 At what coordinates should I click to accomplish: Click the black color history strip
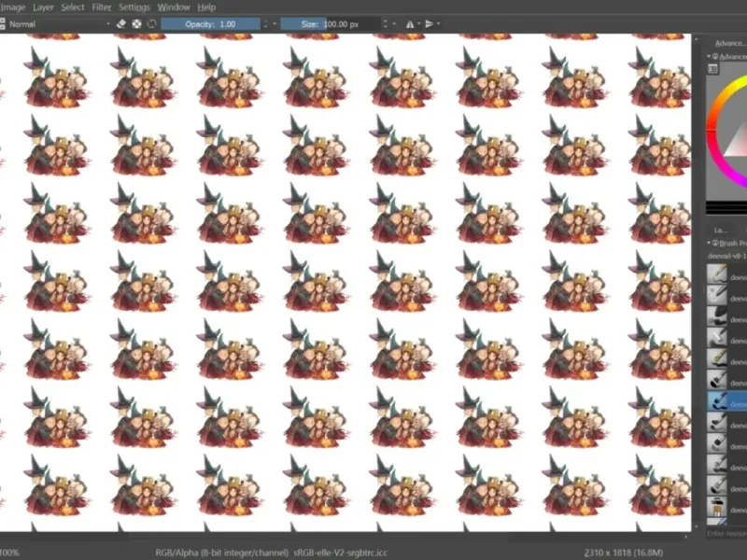click(x=726, y=207)
